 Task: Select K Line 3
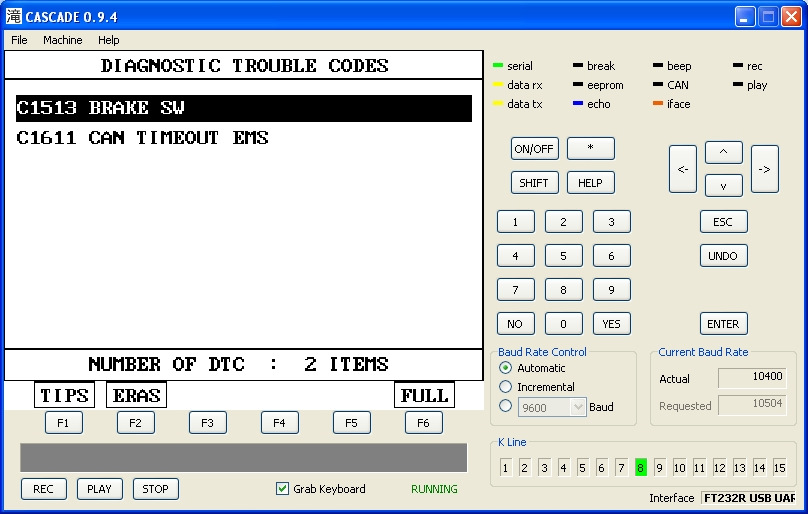coord(544,468)
